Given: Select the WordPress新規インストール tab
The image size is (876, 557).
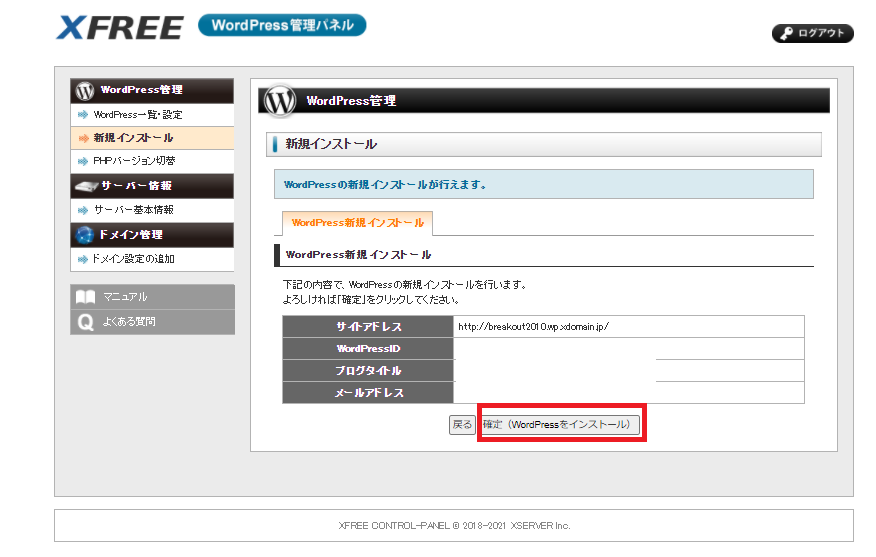Looking at the screenshot, I should (x=358, y=222).
